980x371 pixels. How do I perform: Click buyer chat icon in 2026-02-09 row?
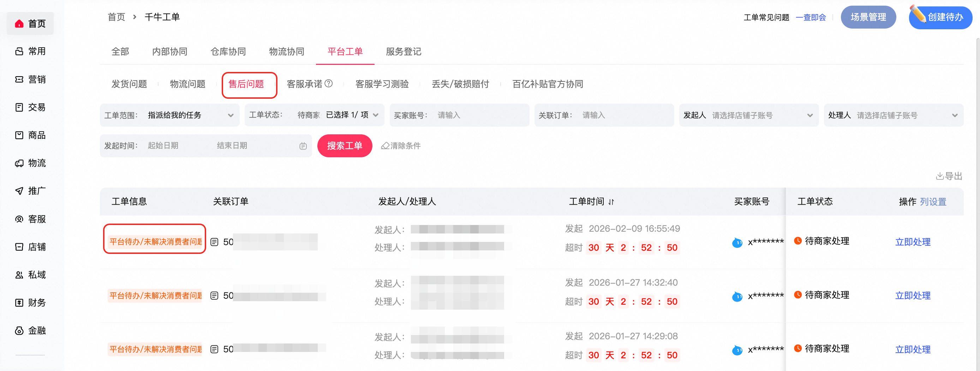[x=737, y=243]
